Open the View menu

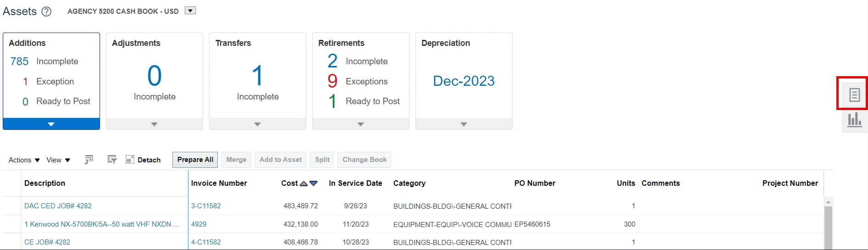pos(58,160)
